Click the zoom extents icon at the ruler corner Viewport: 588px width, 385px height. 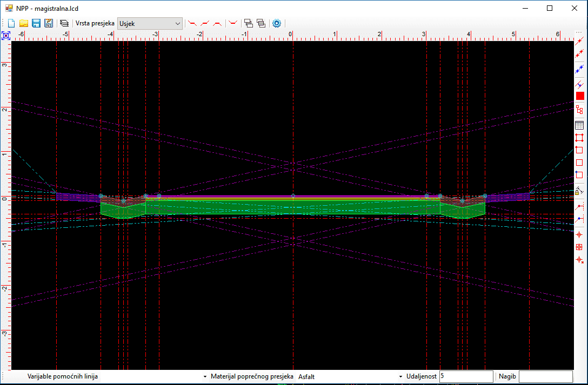(x=6, y=36)
